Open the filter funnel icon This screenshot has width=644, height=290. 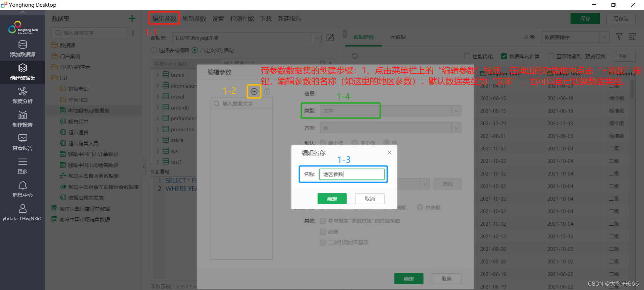pyautogui.click(x=619, y=37)
